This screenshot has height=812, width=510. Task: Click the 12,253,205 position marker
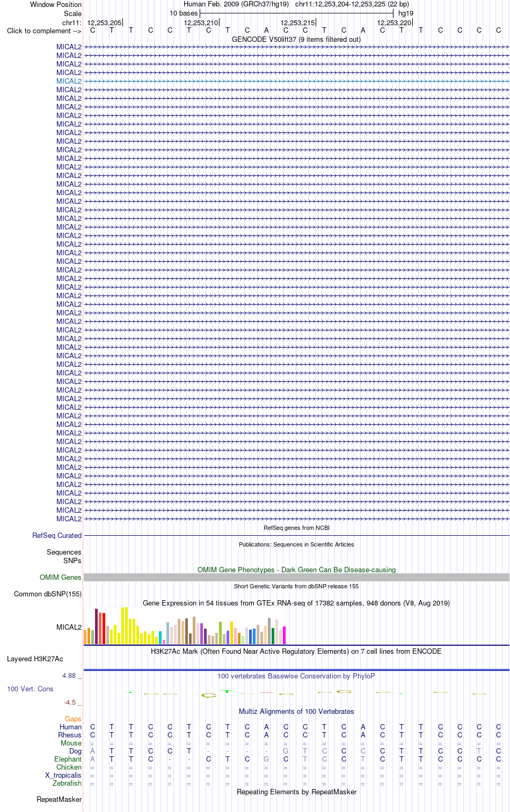pyautogui.click(x=104, y=23)
